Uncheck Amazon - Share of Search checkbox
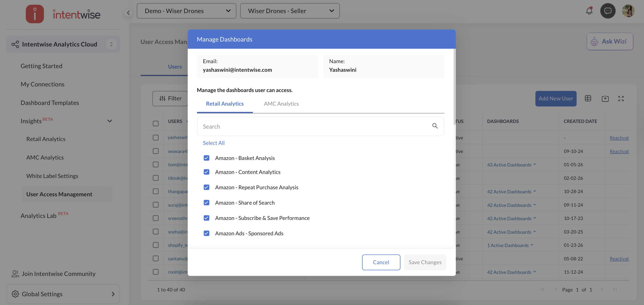The image size is (644, 305). pos(206,203)
